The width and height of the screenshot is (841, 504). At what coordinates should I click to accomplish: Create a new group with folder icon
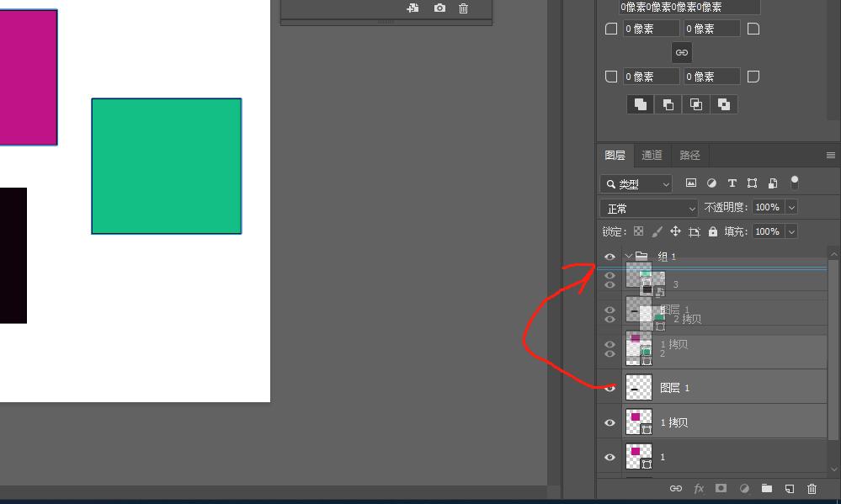pos(767,488)
